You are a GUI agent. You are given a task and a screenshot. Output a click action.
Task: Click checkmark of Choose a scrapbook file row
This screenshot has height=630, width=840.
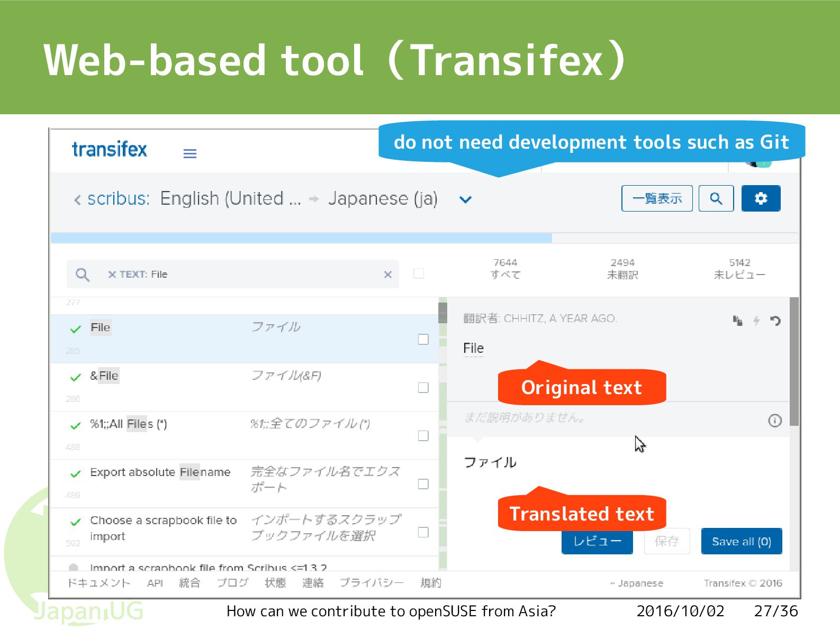(75, 522)
